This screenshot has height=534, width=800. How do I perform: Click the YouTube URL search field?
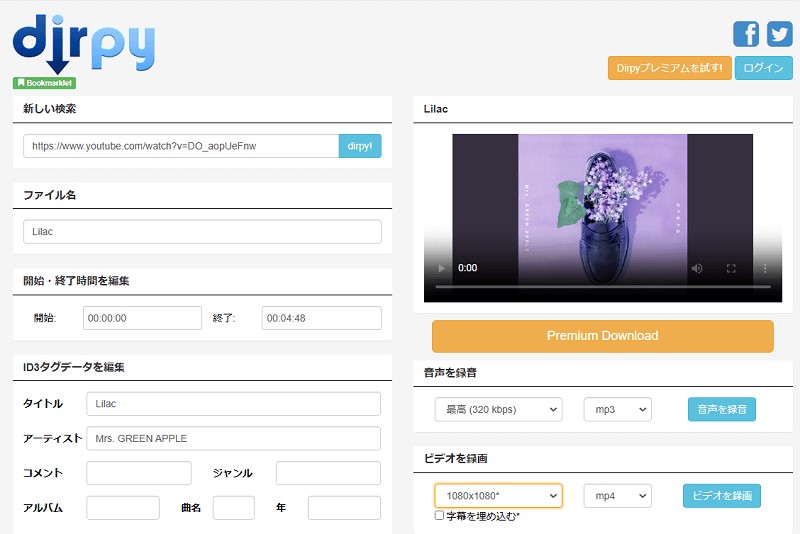[181, 146]
